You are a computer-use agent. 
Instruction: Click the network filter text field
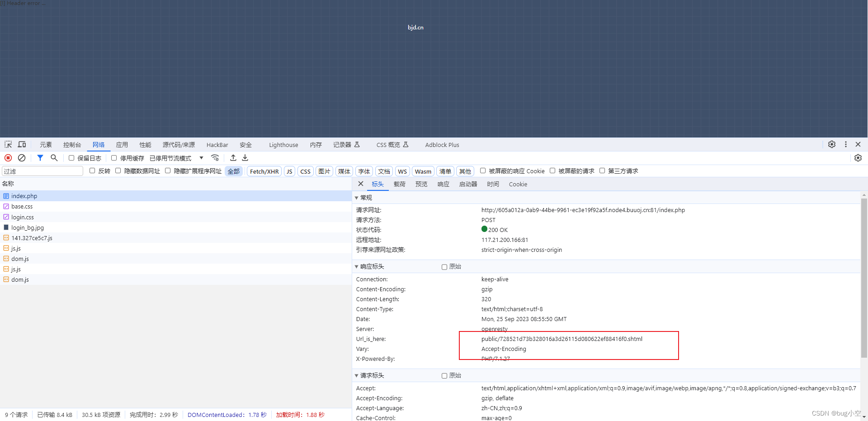[42, 171]
